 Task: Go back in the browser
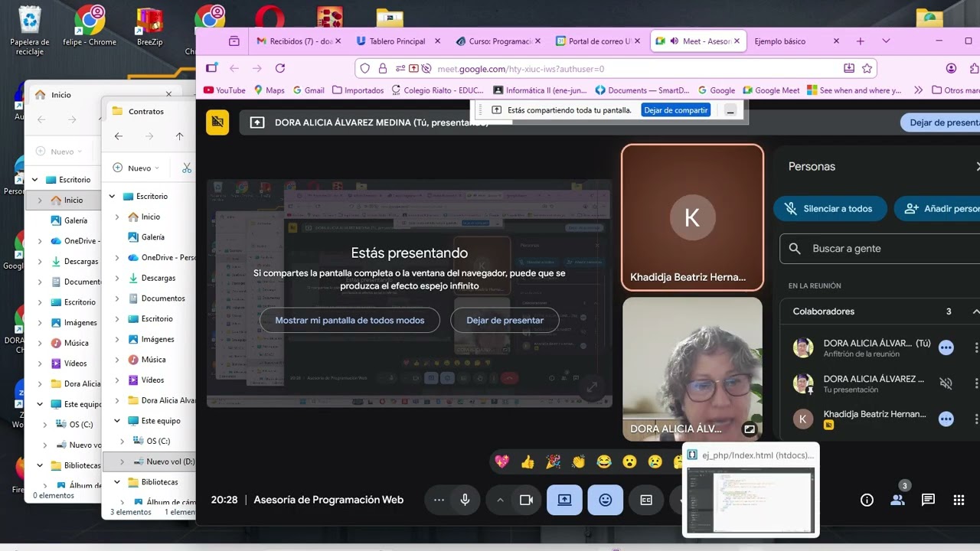pos(234,68)
